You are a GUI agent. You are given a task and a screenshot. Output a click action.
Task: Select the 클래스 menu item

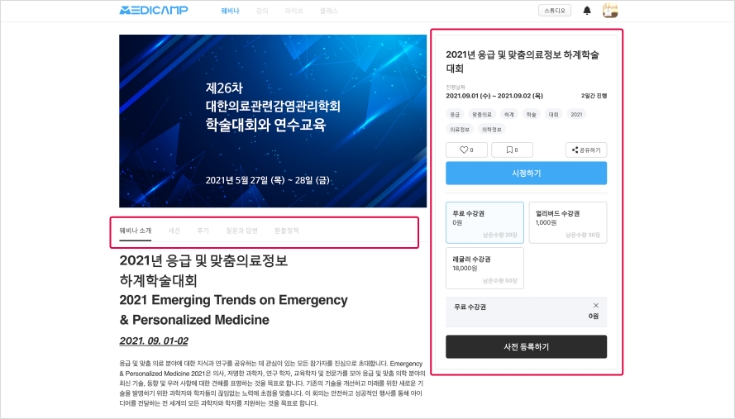(329, 11)
